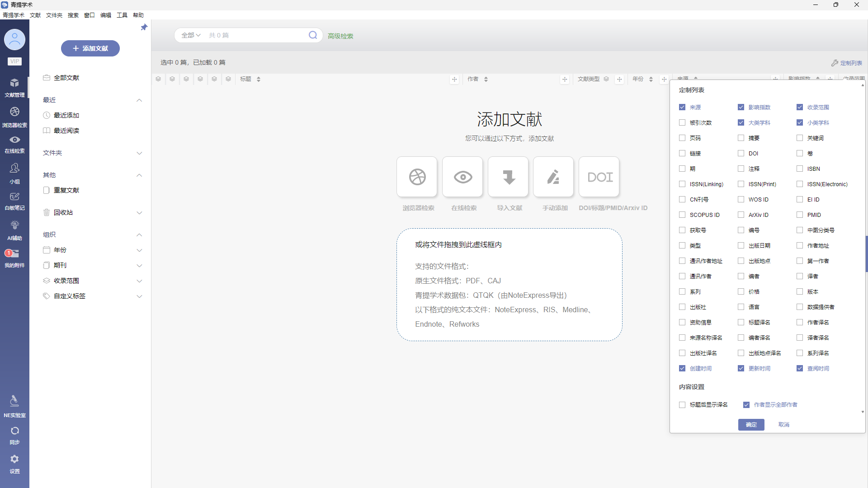This screenshot has height=488, width=868.
Task: Click the pin icon on folder panel
Action: (x=144, y=28)
